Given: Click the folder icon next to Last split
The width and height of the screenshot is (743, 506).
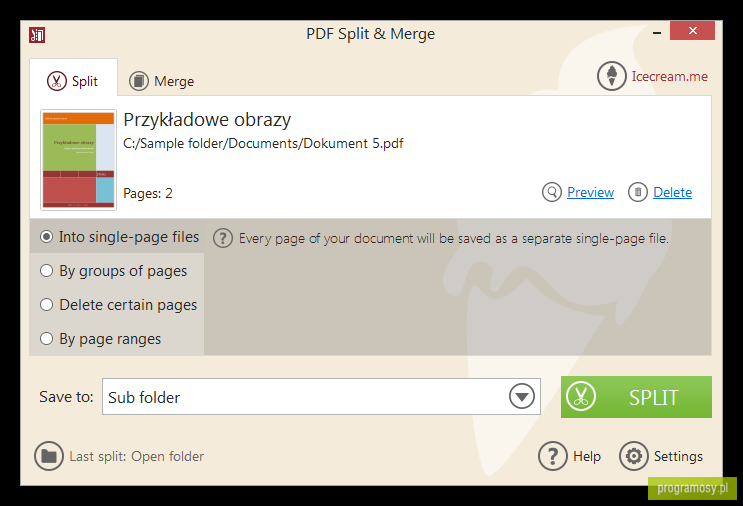Looking at the screenshot, I should 49,456.
